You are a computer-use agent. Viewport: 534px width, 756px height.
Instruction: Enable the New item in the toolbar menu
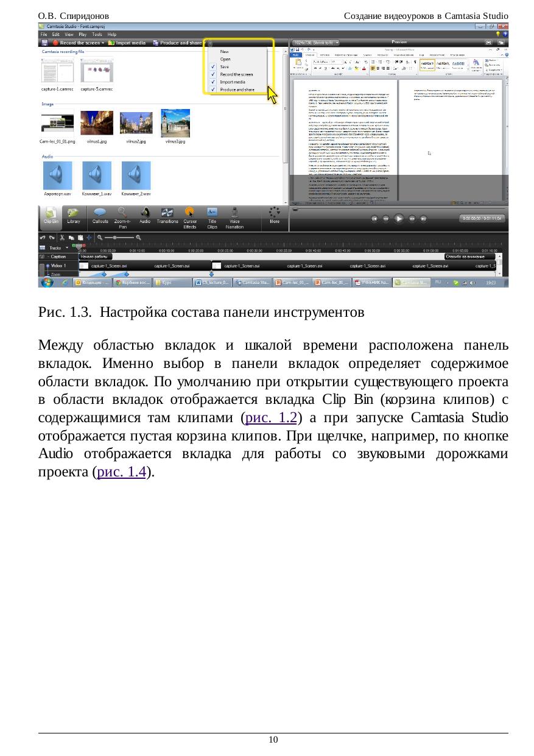[224, 51]
